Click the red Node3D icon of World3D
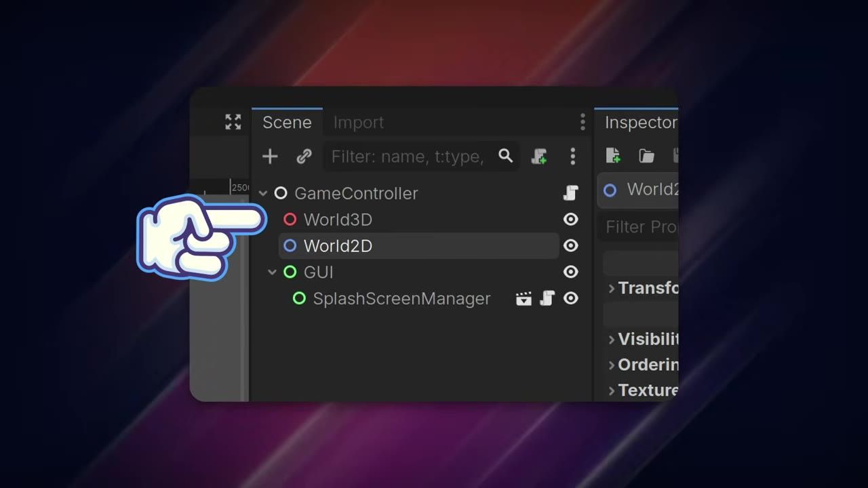The height and width of the screenshot is (488, 868). click(x=290, y=220)
